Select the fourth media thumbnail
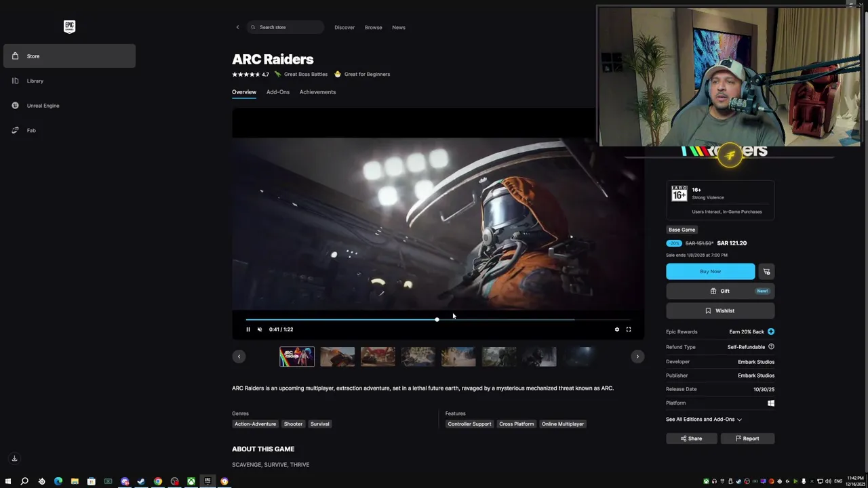This screenshot has height=488, width=868. 418,357
